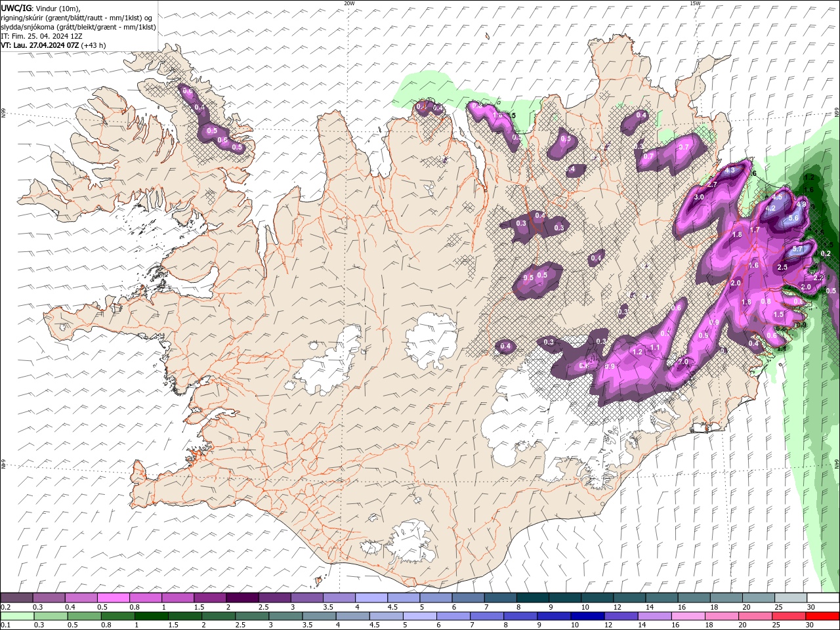Pick the dark teal swatch labeled 8, top row
This screenshot has width=840, height=630.
tap(532, 598)
